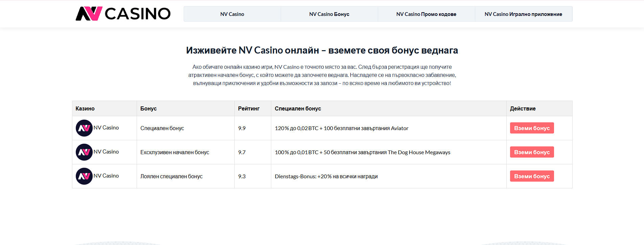Click the 120% до 0,02 BTC Aviator offer text

pyautogui.click(x=342, y=128)
